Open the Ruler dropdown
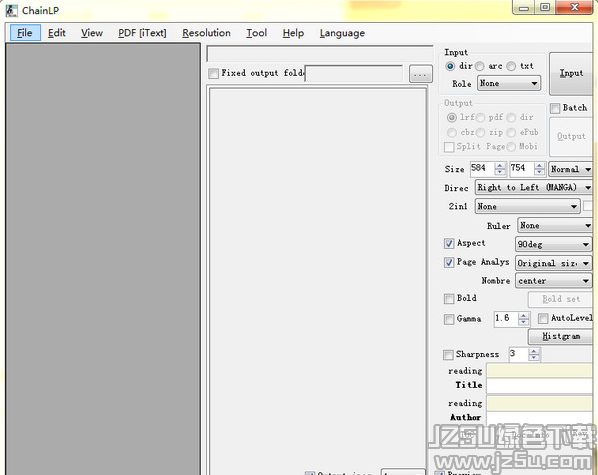 tap(555, 225)
